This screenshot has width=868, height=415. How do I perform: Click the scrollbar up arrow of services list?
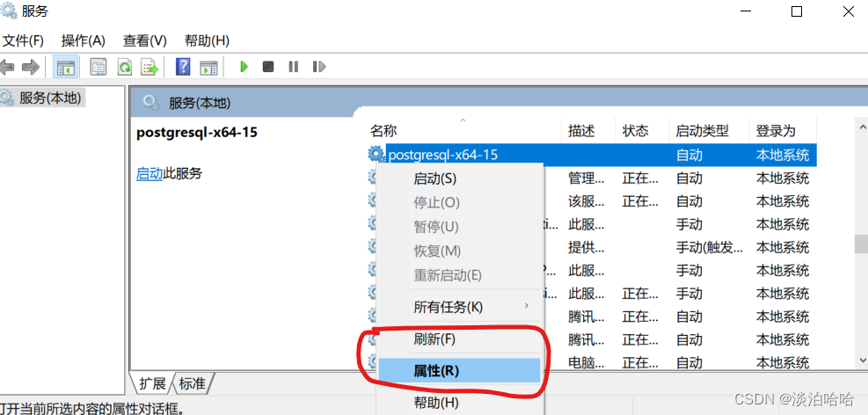[x=861, y=127]
